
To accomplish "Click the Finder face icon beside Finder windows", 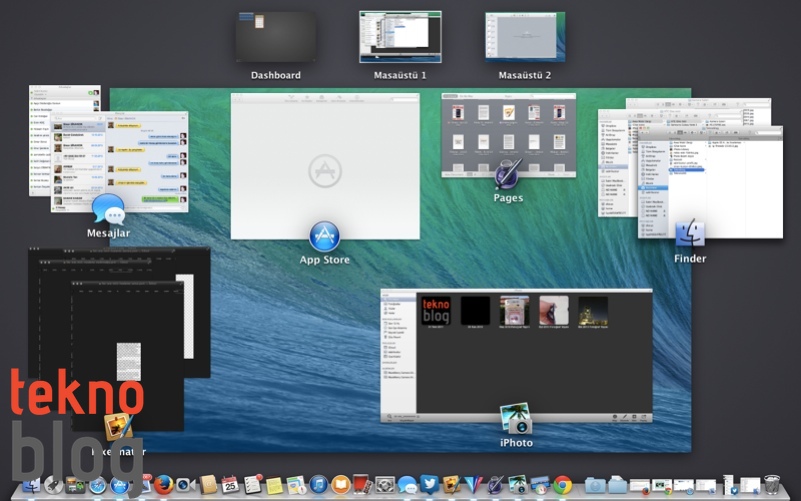I will [690, 233].
